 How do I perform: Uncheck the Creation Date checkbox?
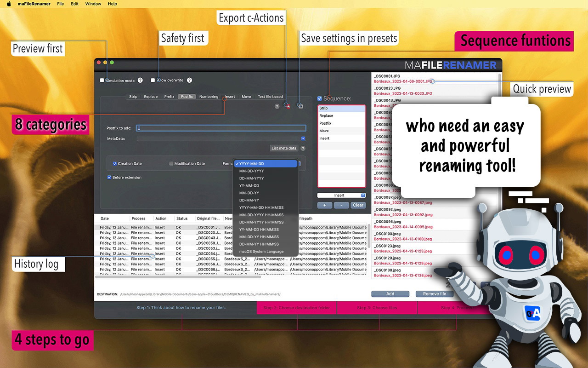115,164
